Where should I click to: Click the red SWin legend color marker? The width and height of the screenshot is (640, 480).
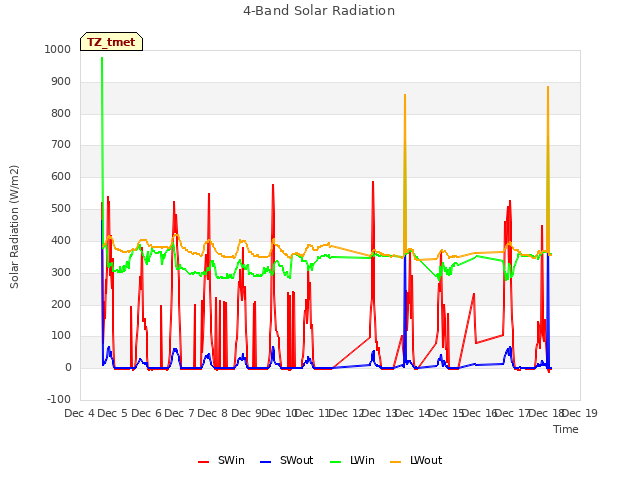point(203,462)
